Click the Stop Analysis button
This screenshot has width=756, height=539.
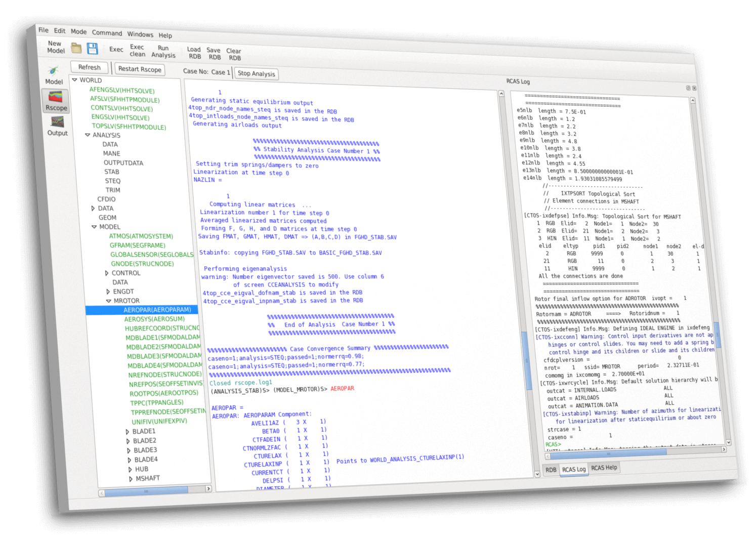click(257, 74)
